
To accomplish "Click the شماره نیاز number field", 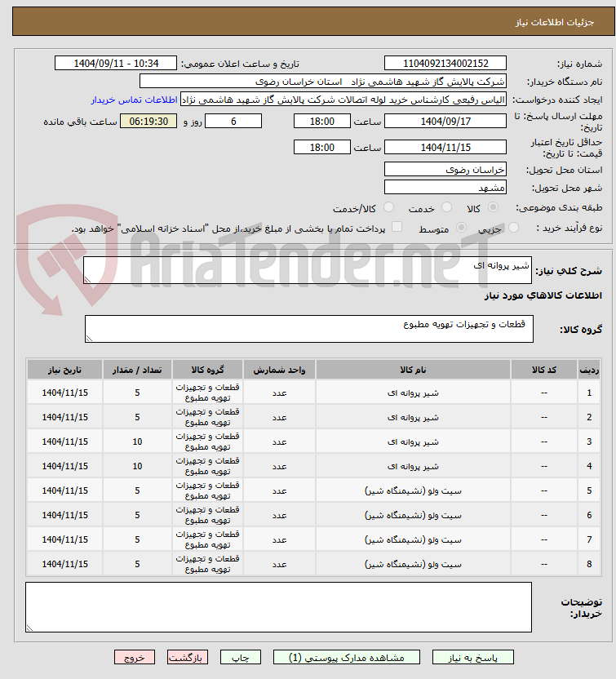I will 445,63.
